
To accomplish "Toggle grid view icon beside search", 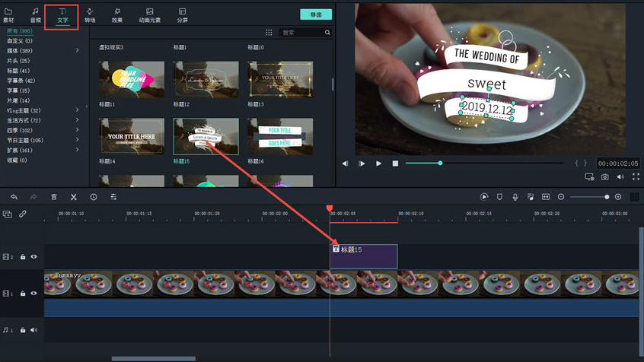I will [269, 33].
